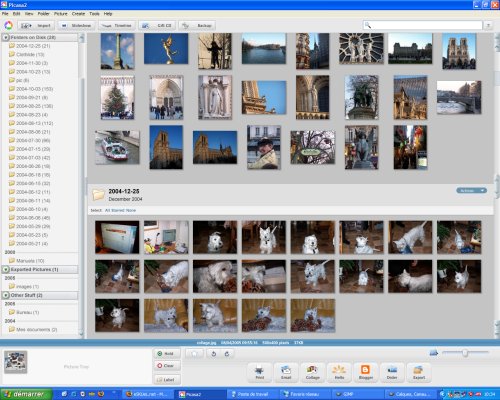Collapse the Folders on Disk section
The height and width of the screenshot is (400, 500).
click(x=6, y=37)
